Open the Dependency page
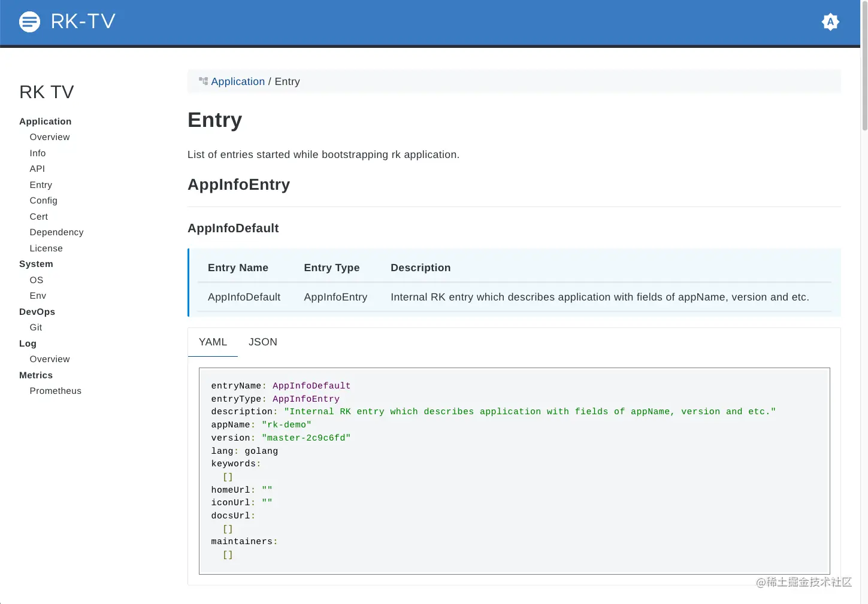This screenshot has width=868, height=604. (x=57, y=232)
